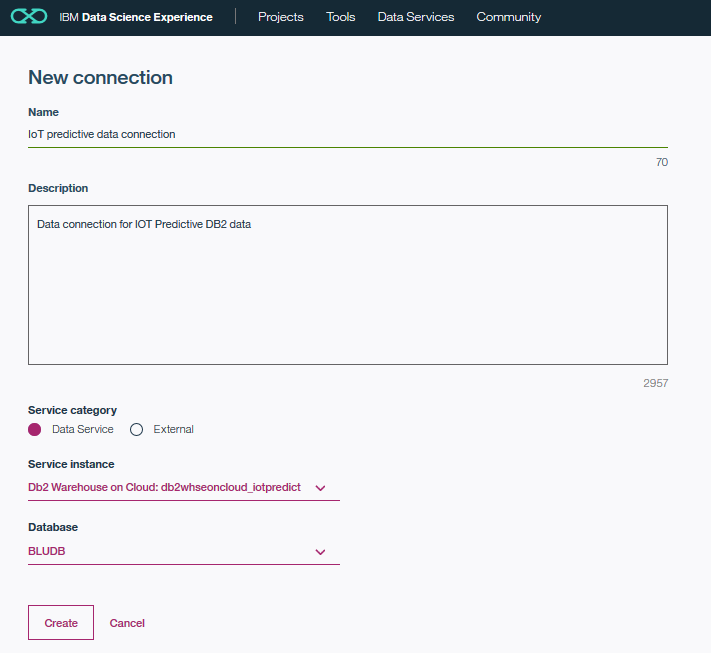Click the Description label
This screenshot has width=711, height=653.
tap(58, 188)
